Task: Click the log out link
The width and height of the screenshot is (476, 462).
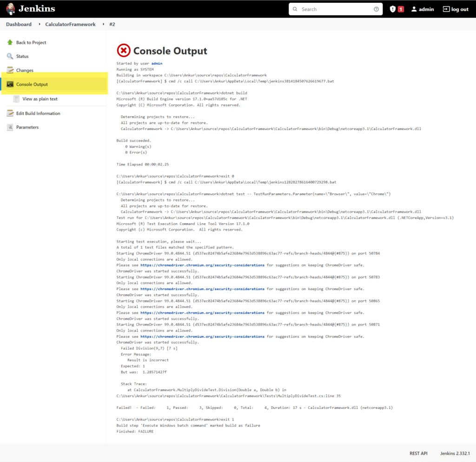Action: point(456,9)
